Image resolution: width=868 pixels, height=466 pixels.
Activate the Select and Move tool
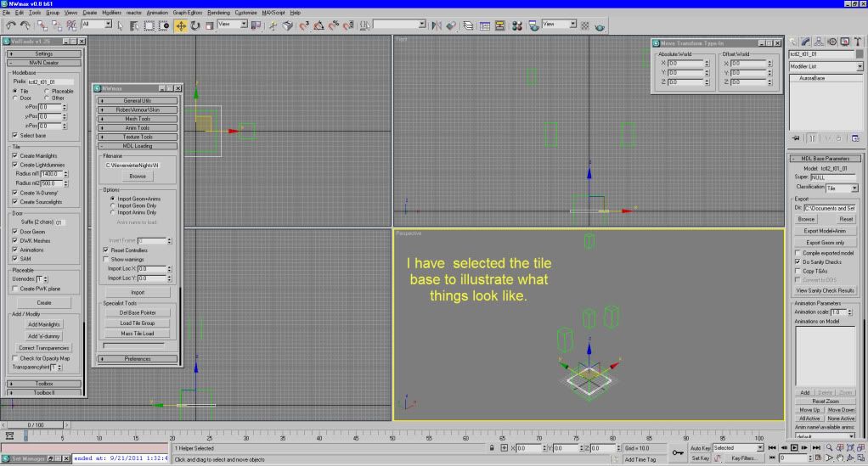(180, 26)
